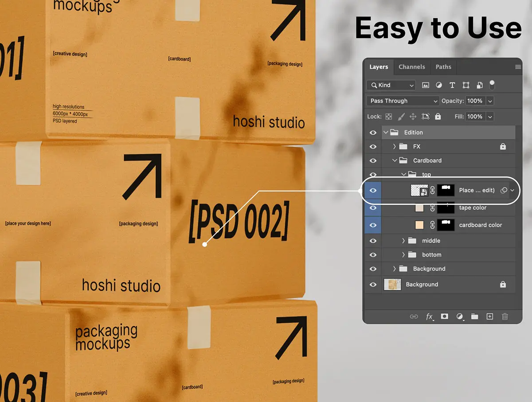Screen dimensions: 532x402
Task: Expand the middle folder group
Action: [403, 241]
